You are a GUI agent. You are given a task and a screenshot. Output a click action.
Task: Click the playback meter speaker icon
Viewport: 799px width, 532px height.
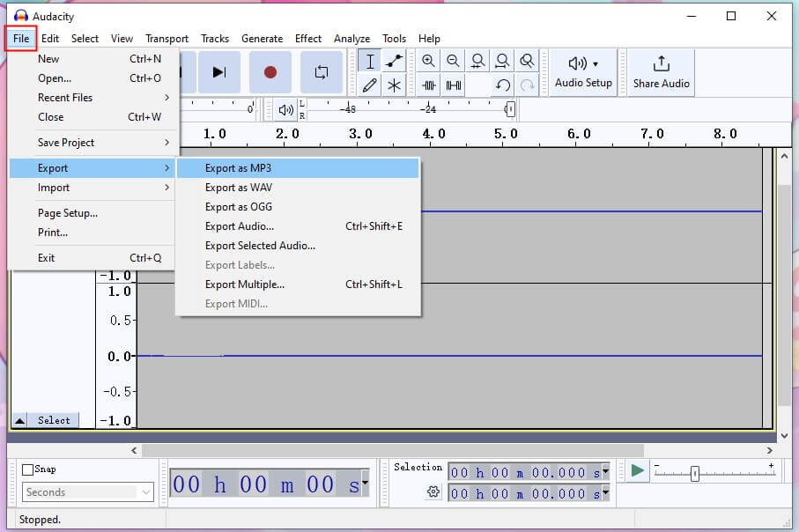(x=286, y=109)
